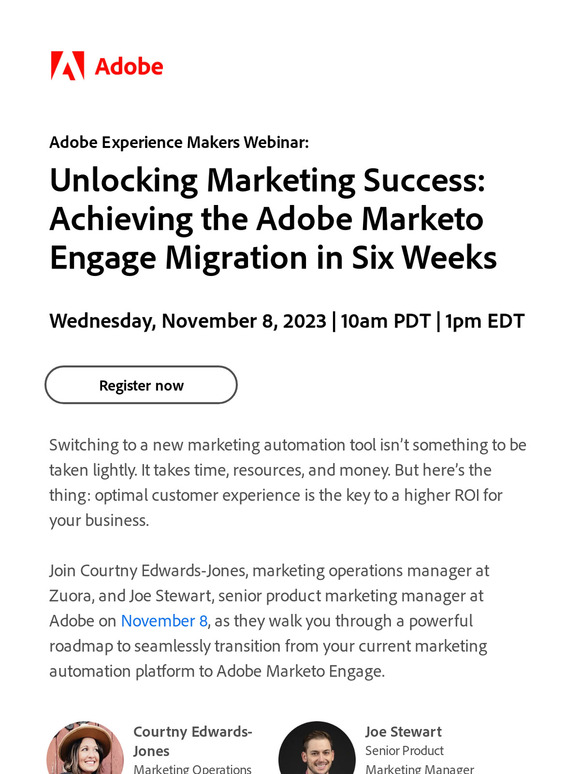Click the Adobe Experience Makers Webinar subtitle
The height and width of the screenshot is (774, 580).
pyautogui.click(x=179, y=142)
